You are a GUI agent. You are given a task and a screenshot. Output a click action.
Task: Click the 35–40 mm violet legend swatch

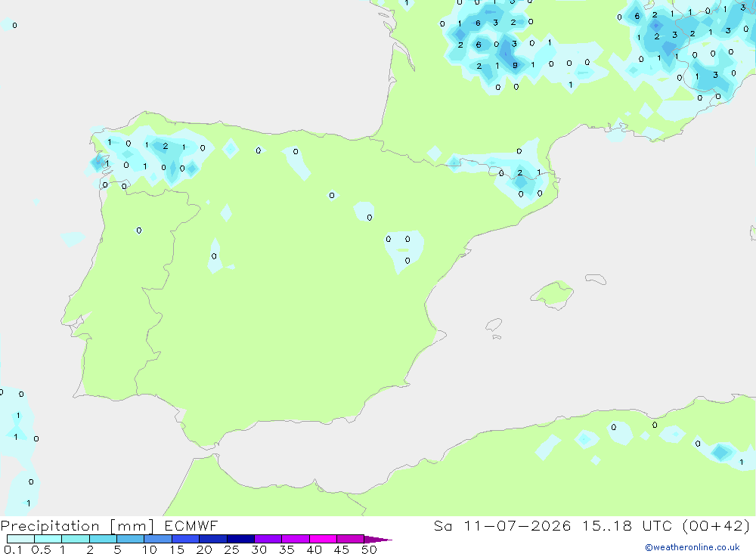pyautogui.click(x=296, y=539)
